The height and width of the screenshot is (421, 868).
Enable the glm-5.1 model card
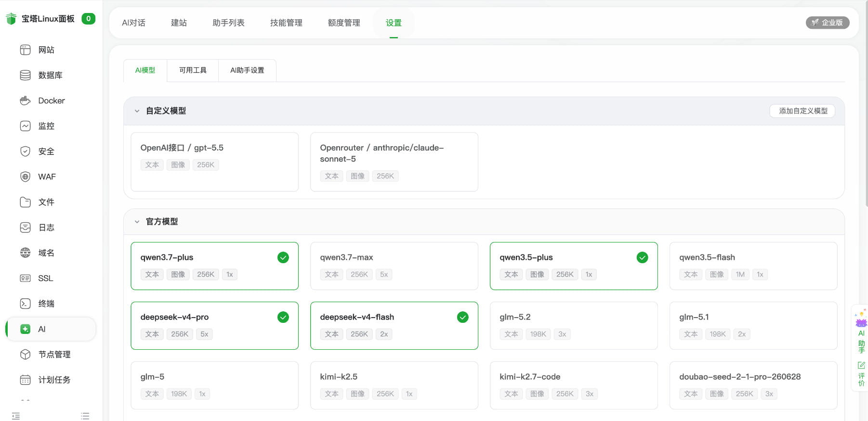click(x=753, y=326)
